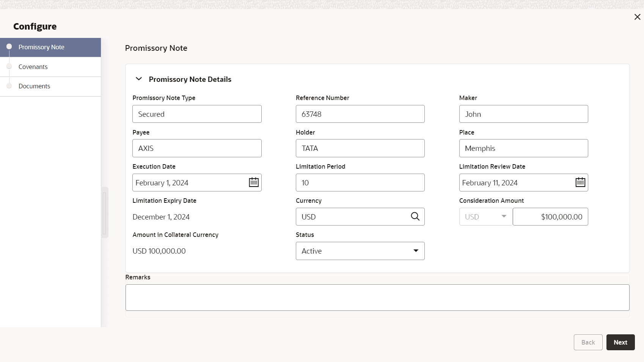Click the Back button

[588, 342]
